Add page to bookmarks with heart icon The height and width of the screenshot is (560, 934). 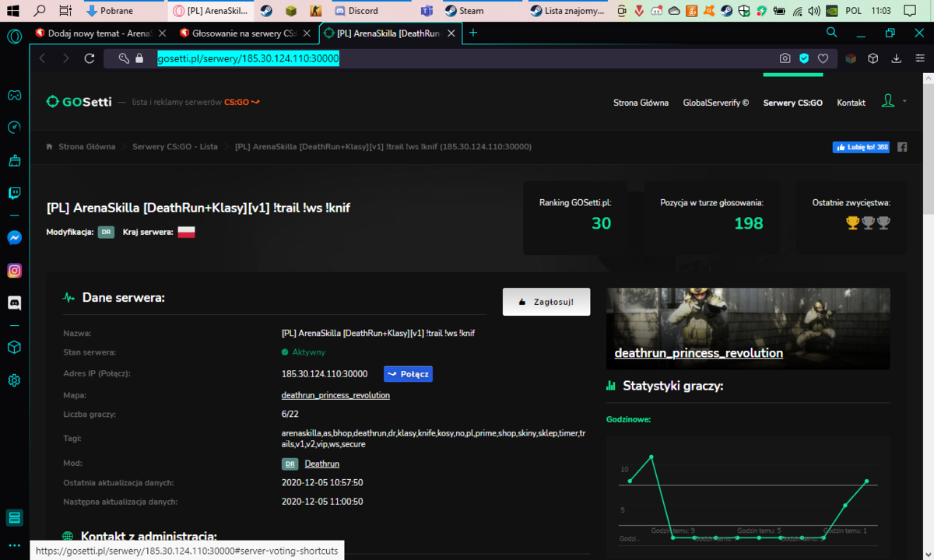pos(823,58)
